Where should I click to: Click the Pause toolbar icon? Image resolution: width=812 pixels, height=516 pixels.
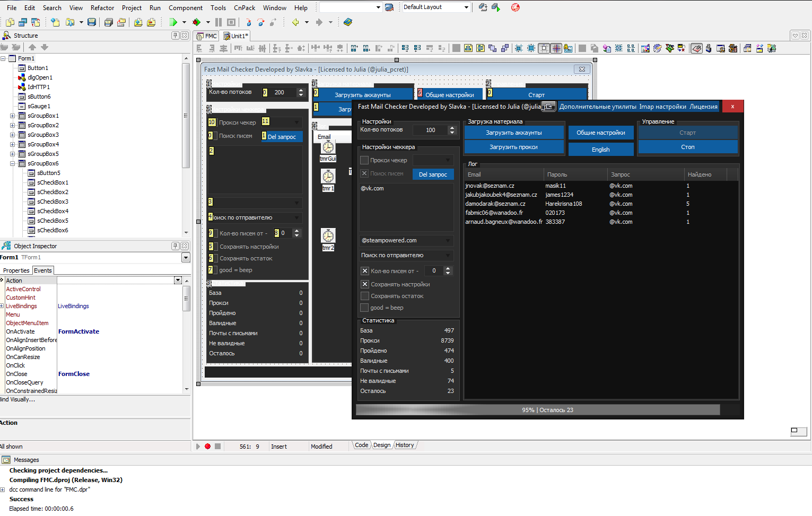click(219, 22)
